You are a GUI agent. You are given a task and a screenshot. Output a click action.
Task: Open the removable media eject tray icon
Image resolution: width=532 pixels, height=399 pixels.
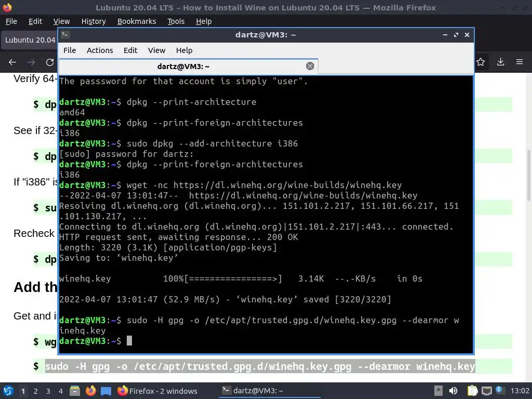(438, 391)
